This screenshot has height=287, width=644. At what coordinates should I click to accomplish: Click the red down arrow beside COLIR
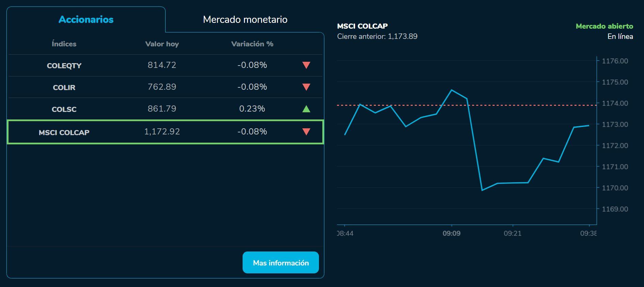click(x=306, y=87)
